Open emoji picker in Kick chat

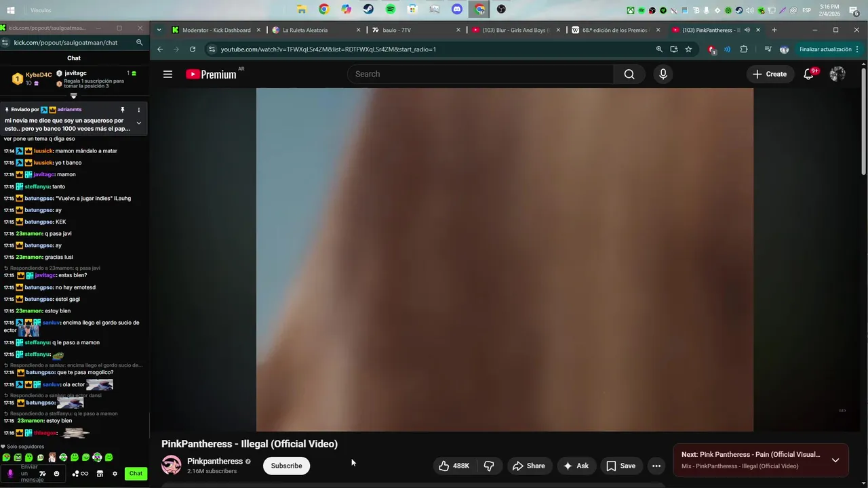point(56,474)
